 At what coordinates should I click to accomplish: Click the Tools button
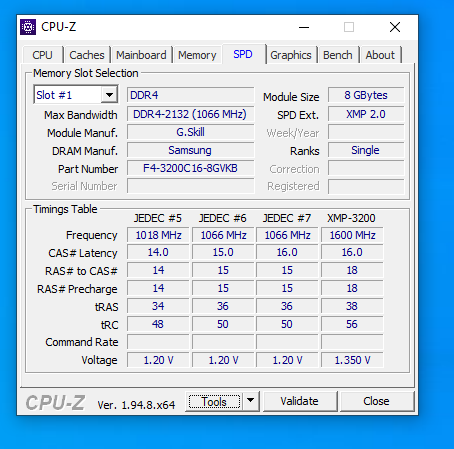click(x=214, y=401)
